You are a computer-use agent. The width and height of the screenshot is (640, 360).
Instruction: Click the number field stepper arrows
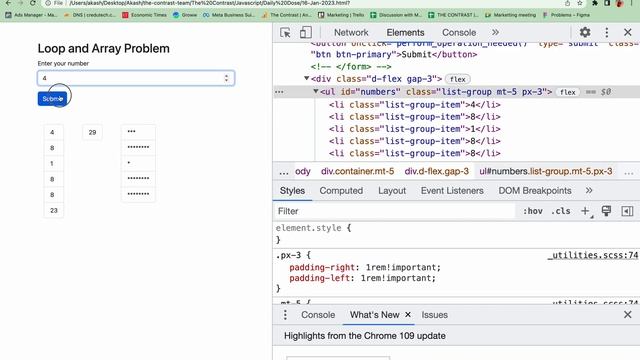[226, 78]
